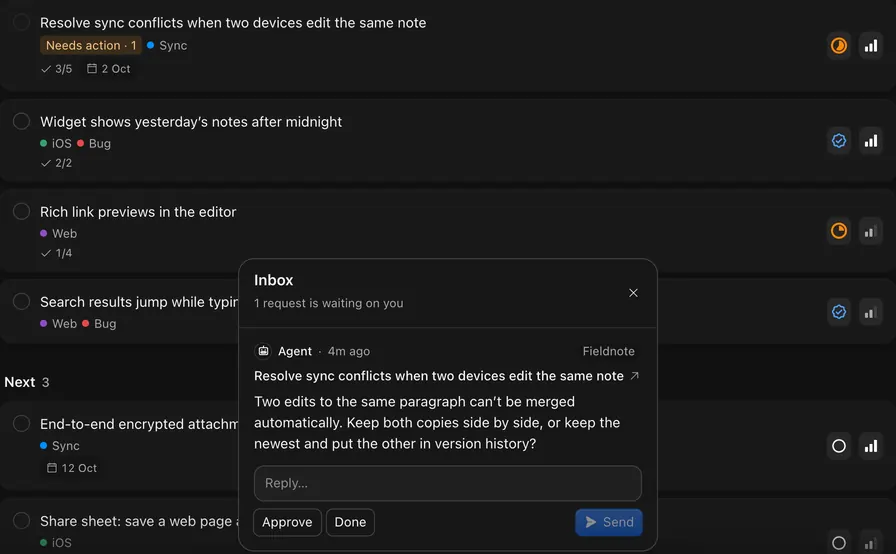Image resolution: width=896 pixels, height=554 pixels.
Task: Click the Done button in Inbox
Action: click(350, 522)
